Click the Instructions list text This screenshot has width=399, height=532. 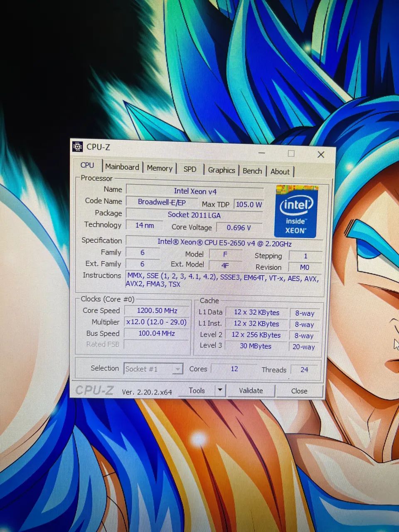[223, 281]
